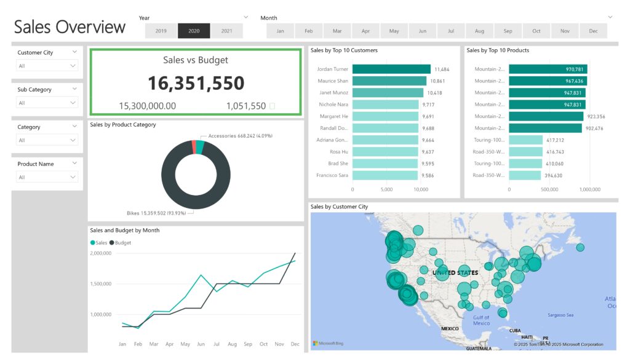Viewport: 630px width, 364px height.
Task: Click the KPI indicator icon beside 1,051,550
Action: click(x=272, y=106)
